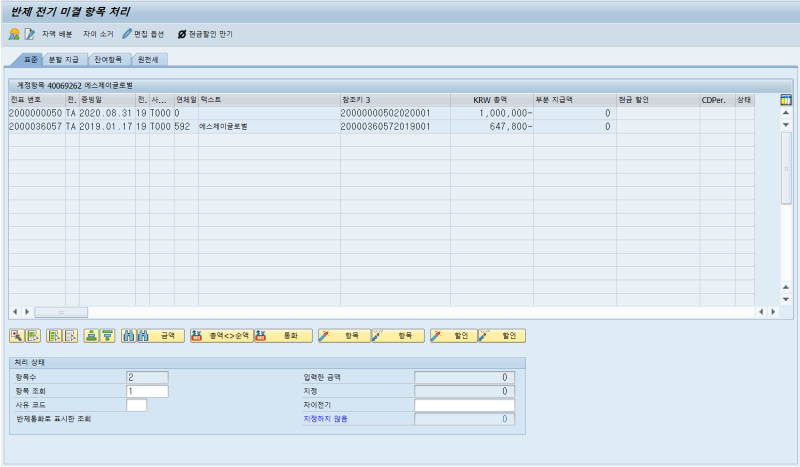
Task: Click the select-item cursor icon below the table
Action: point(17,336)
